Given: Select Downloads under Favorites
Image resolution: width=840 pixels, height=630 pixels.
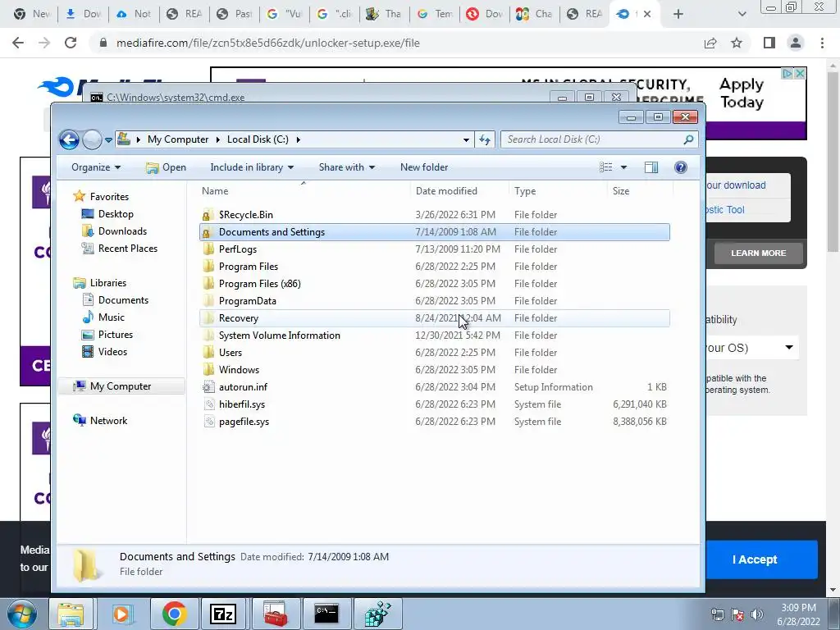Looking at the screenshot, I should 122,231.
